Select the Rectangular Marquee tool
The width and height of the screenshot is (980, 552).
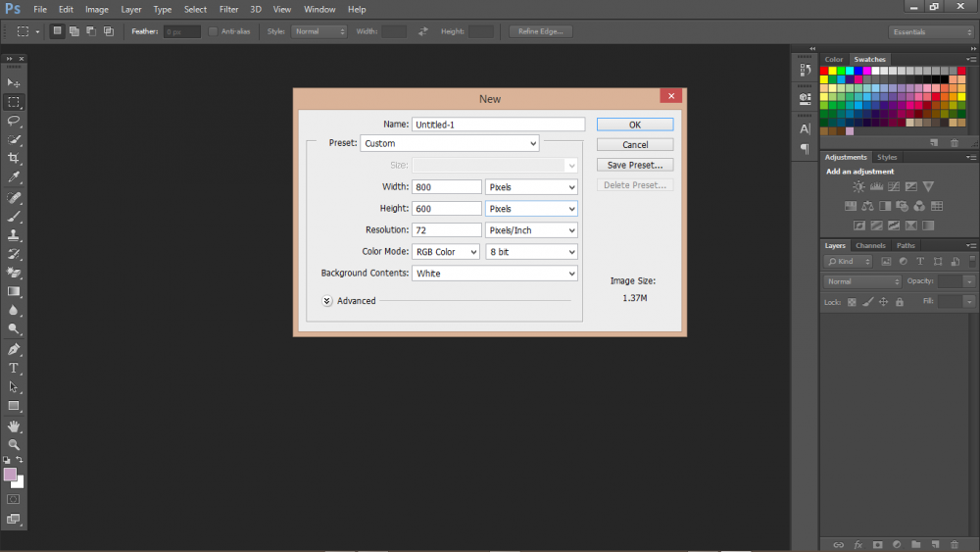[x=14, y=102]
